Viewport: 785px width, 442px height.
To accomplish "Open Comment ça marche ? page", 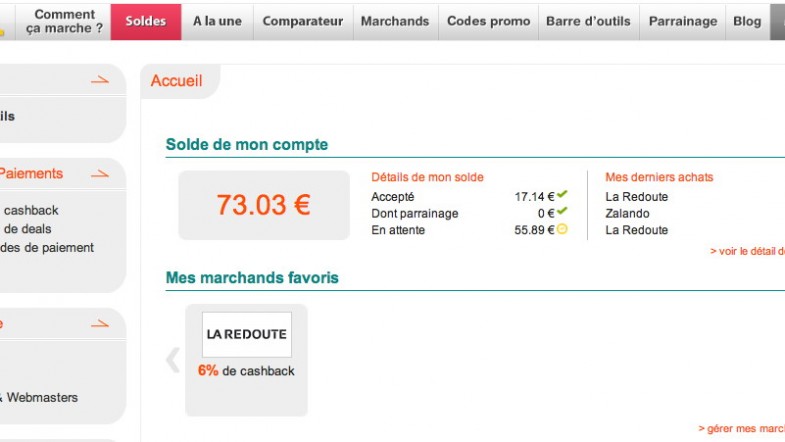I will pos(64,22).
